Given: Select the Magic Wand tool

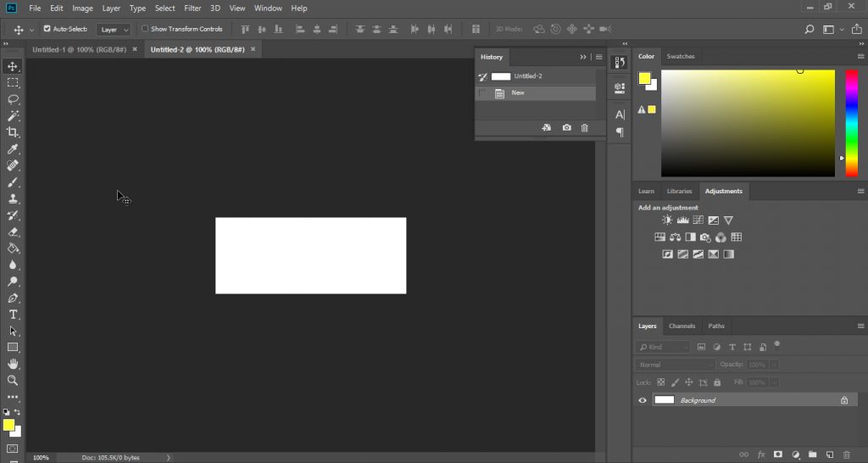Looking at the screenshot, I should pos(13,116).
